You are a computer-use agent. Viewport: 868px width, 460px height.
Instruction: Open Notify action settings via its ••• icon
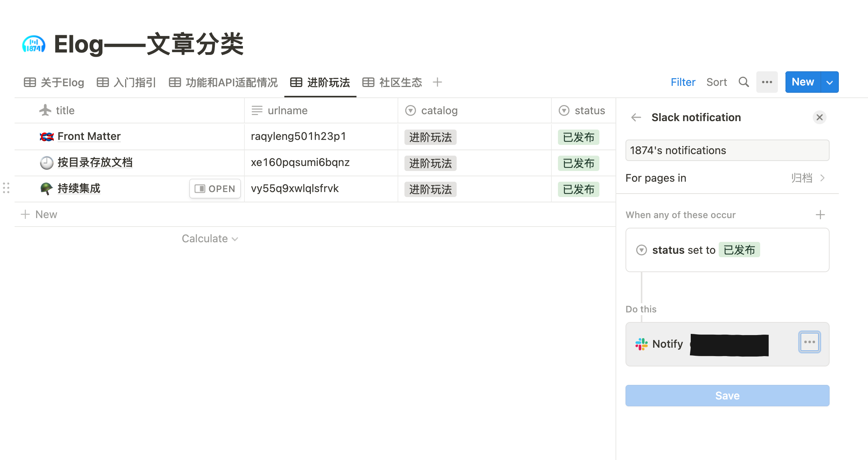pyautogui.click(x=810, y=342)
